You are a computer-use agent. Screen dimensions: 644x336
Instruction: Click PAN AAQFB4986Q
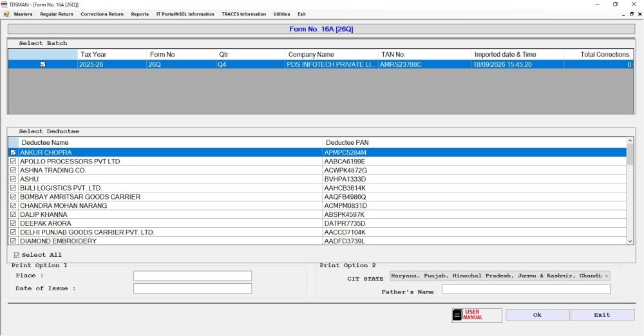[x=345, y=197]
